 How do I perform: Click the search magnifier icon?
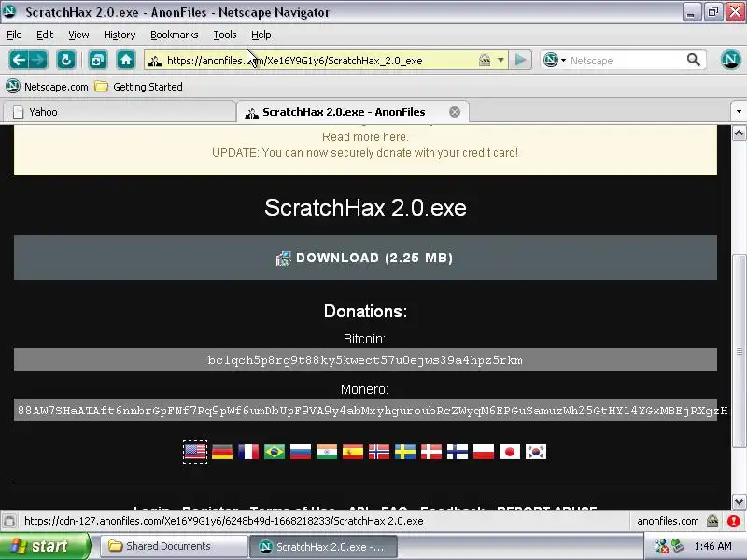coord(693,60)
